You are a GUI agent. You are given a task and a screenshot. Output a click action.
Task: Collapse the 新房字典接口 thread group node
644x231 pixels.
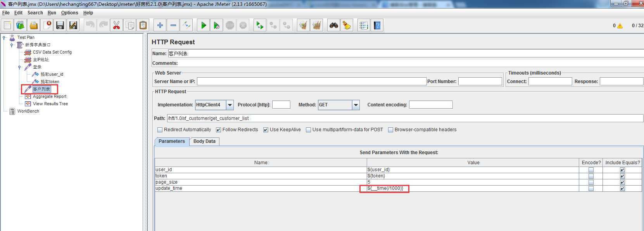[12, 45]
